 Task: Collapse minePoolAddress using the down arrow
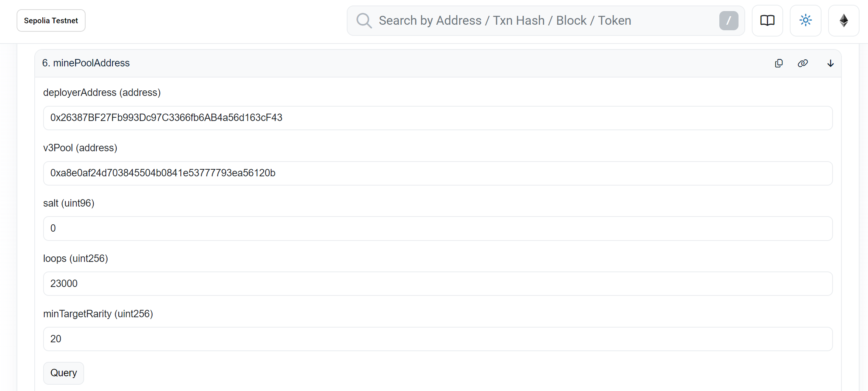(830, 63)
